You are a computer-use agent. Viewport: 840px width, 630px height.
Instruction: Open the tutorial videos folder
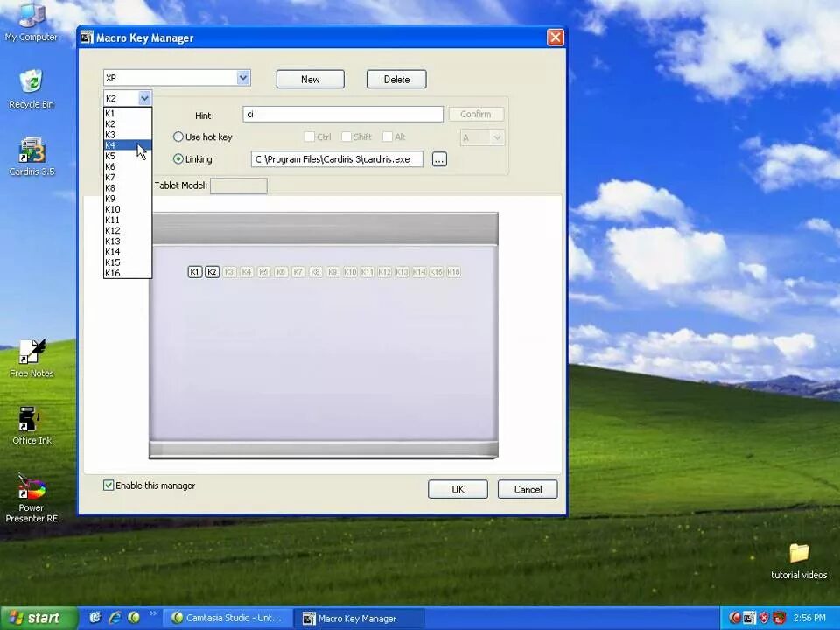pyautogui.click(x=799, y=562)
